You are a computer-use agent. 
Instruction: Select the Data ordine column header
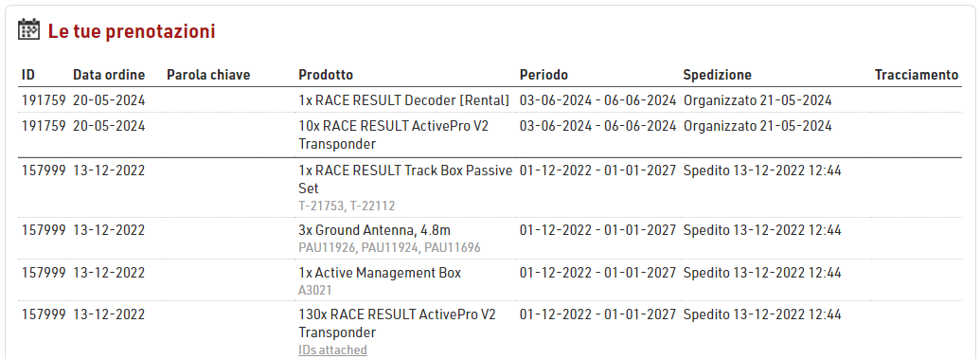click(109, 75)
